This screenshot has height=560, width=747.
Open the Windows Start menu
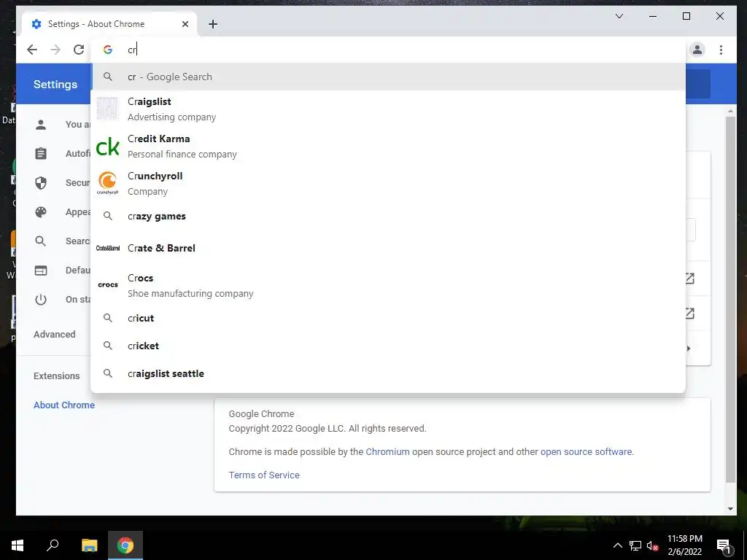tap(18, 545)
